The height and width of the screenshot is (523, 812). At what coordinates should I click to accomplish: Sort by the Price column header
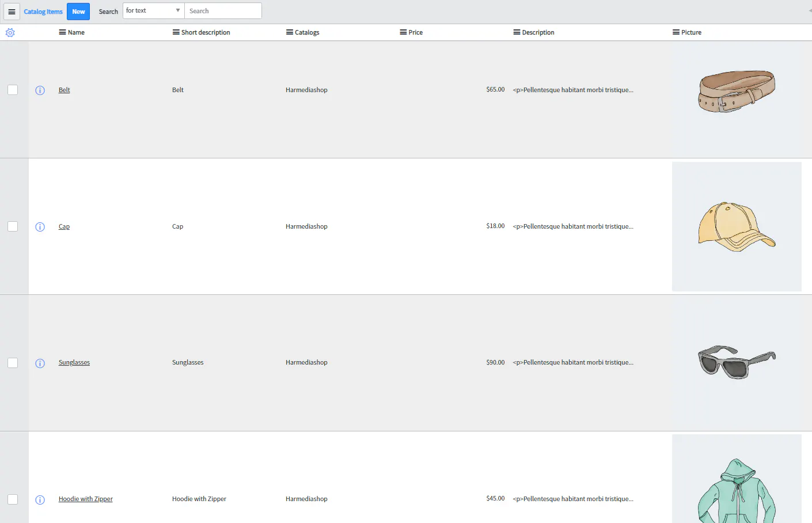click(416, 33)
